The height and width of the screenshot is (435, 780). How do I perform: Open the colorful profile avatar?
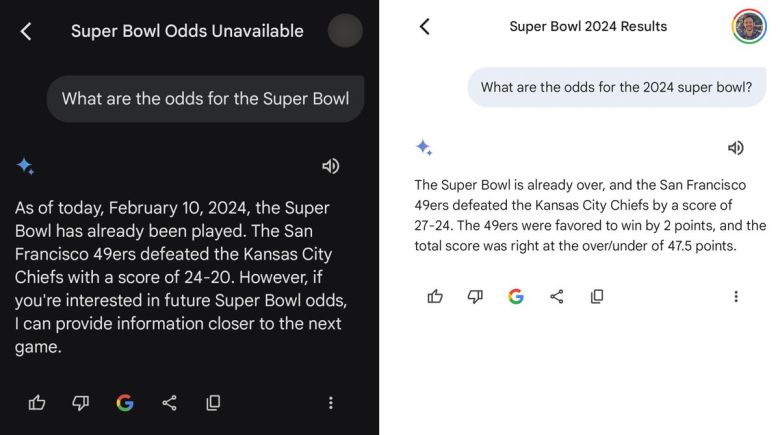tap(748, 27)
